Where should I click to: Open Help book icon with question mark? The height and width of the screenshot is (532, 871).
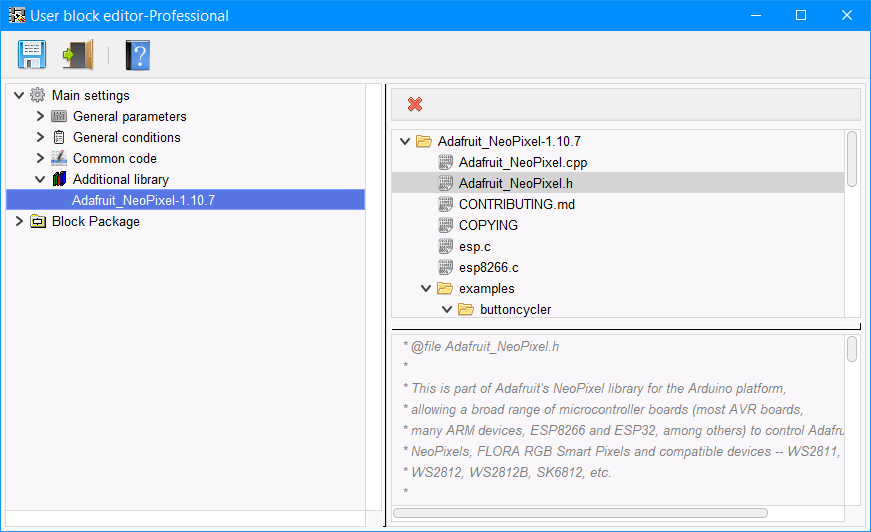click(x=138, y=55)
